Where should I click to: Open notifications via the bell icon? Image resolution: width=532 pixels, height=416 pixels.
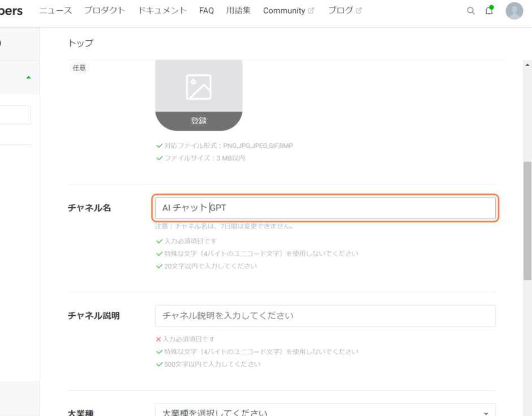[488, 10]
